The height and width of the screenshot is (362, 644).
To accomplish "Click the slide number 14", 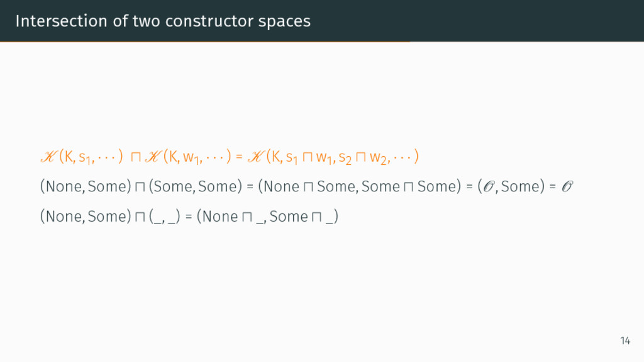I will (625, 341).
